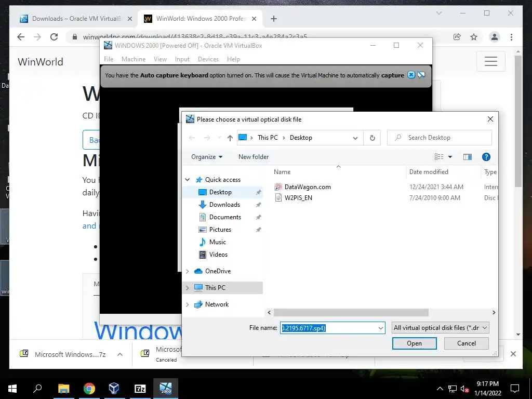The image size is (532, 399).
Task: Go up one folder level in file dialog
Action: point(230,138)
